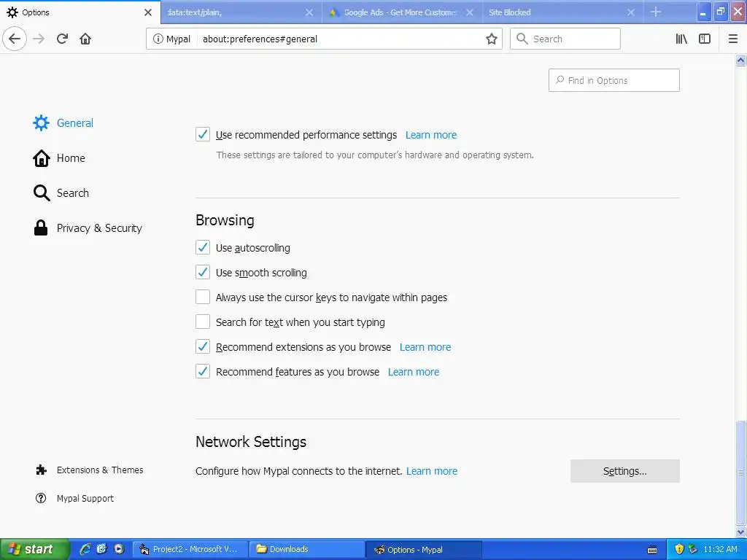Click the scrollbar up arrow
The image size is (747, 560).
[740, 60]
